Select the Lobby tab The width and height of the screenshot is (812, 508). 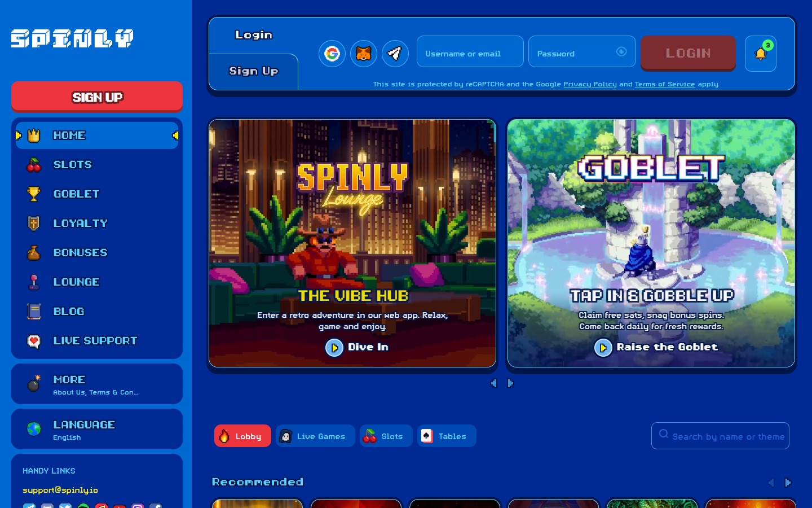(x=242, y=436)
